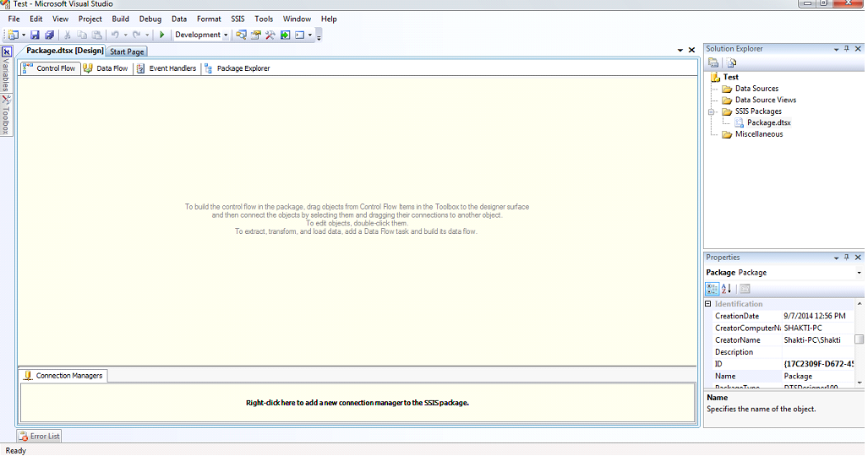
Task: Open the Error List panel
Action: tap(39, 436)
